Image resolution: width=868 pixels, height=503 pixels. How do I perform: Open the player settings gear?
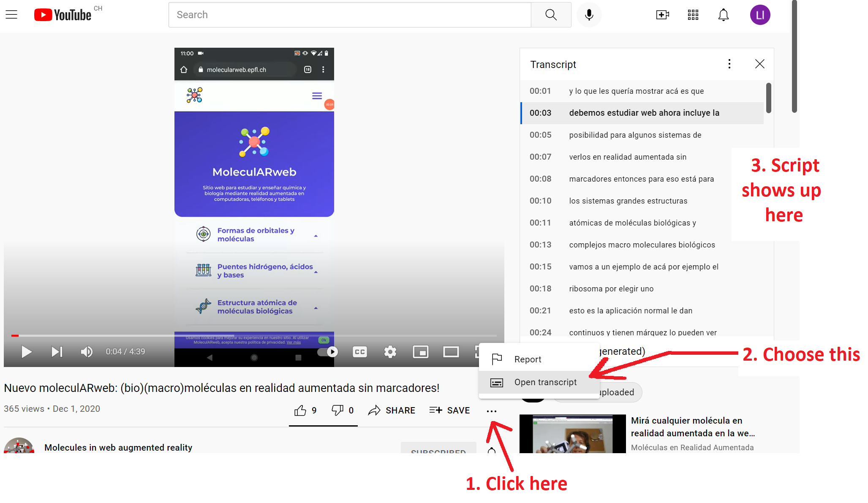click(390, 351)
